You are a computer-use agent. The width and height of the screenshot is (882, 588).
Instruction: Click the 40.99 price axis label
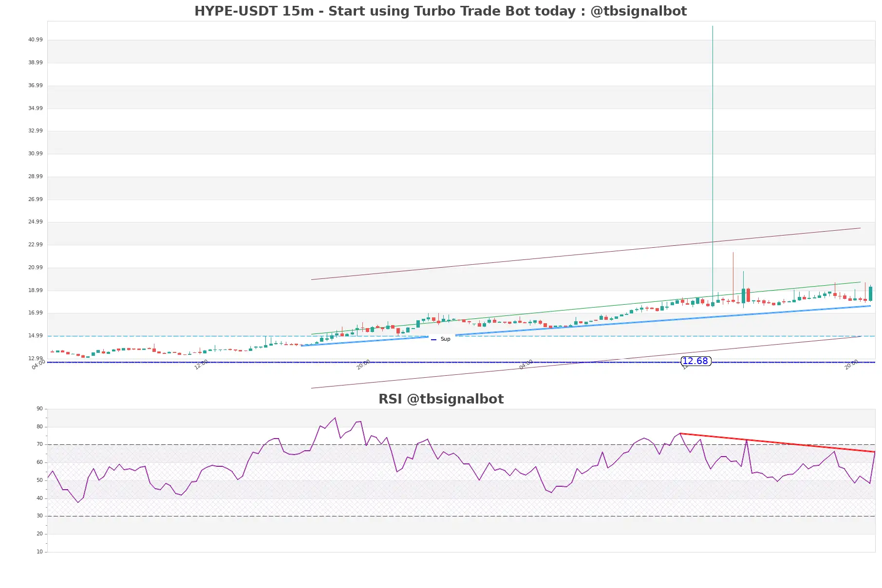coord(36,40)
